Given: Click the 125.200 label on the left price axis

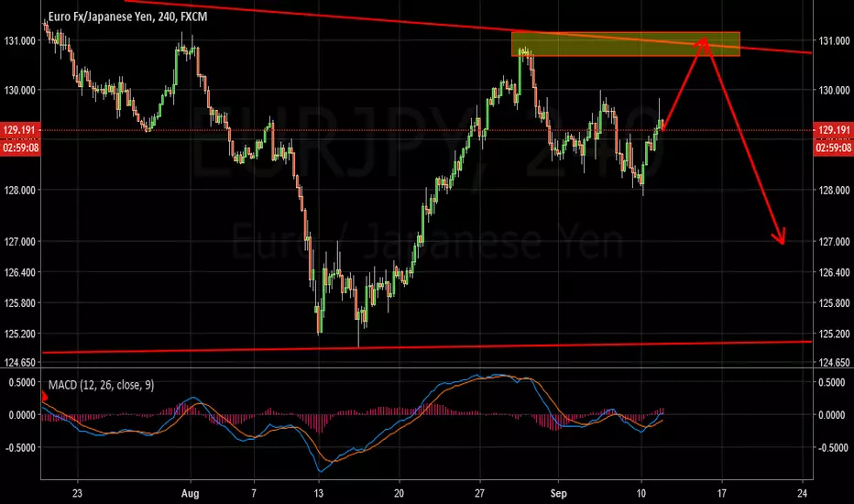Looking at the screenshot, I should coord(19,334).
